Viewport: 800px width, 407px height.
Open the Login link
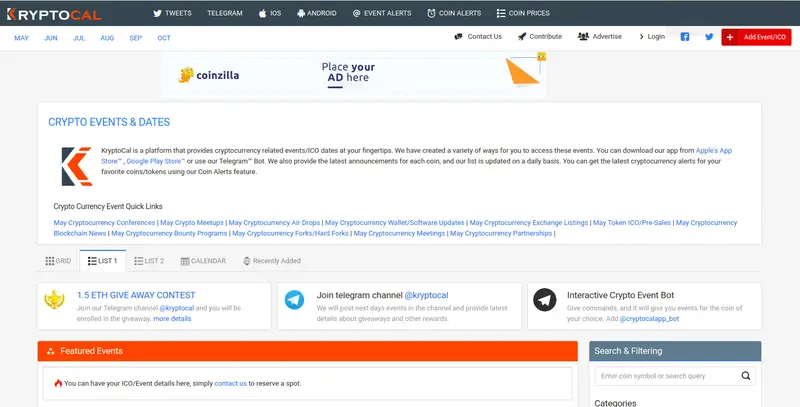click(x=651, y=37)
